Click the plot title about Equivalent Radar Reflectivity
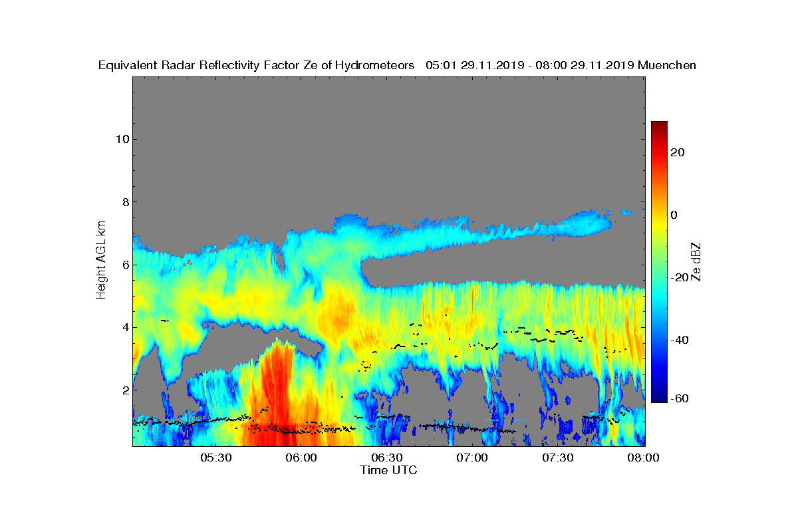 pos(397,65)
